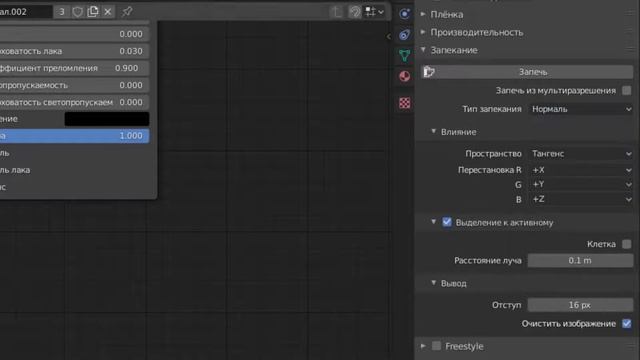
Task: Adjust refraction index value 0.900
Action: 74,68
